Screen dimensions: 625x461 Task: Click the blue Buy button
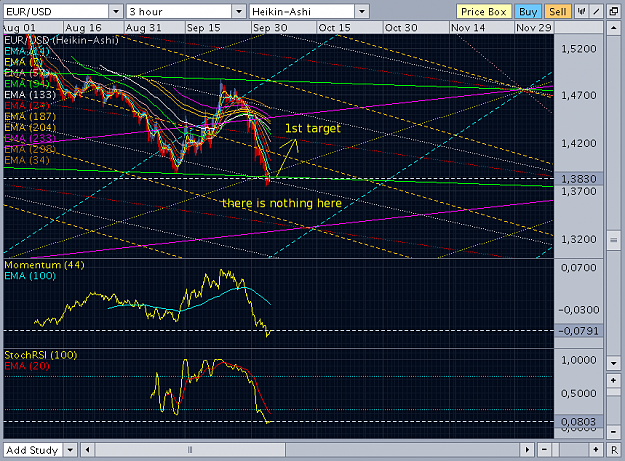click(x=528, y=12)
